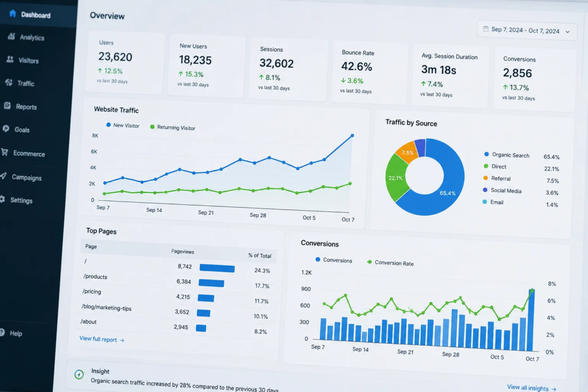Screen dimensions: 588x392
Task: Click the Sessions stat card
Action: 288,69
